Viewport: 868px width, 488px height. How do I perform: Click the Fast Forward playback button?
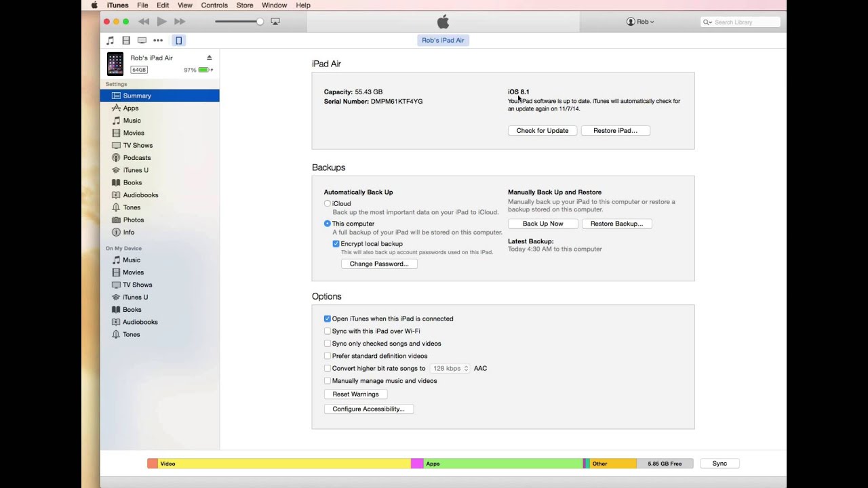pos(180,22)
